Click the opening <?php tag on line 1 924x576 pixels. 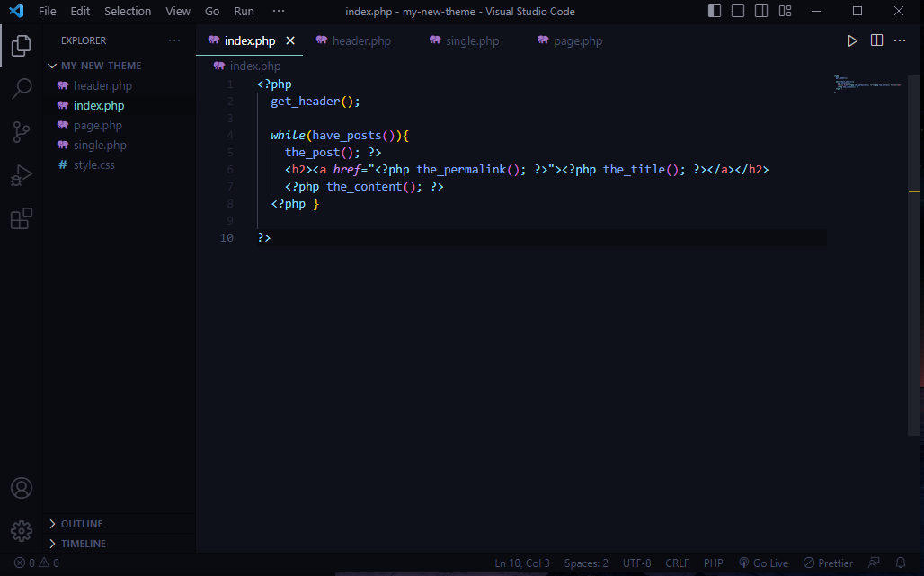(x=275, y=84)
